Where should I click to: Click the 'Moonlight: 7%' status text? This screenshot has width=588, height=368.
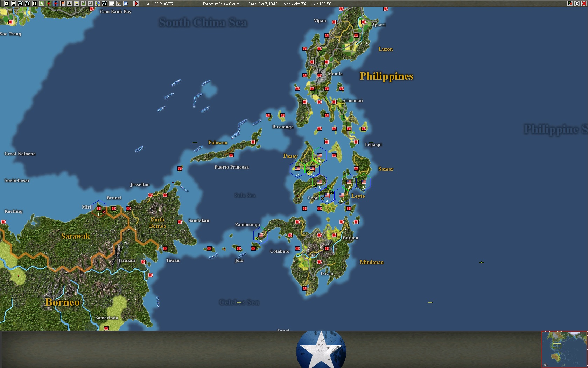(294, 4)
